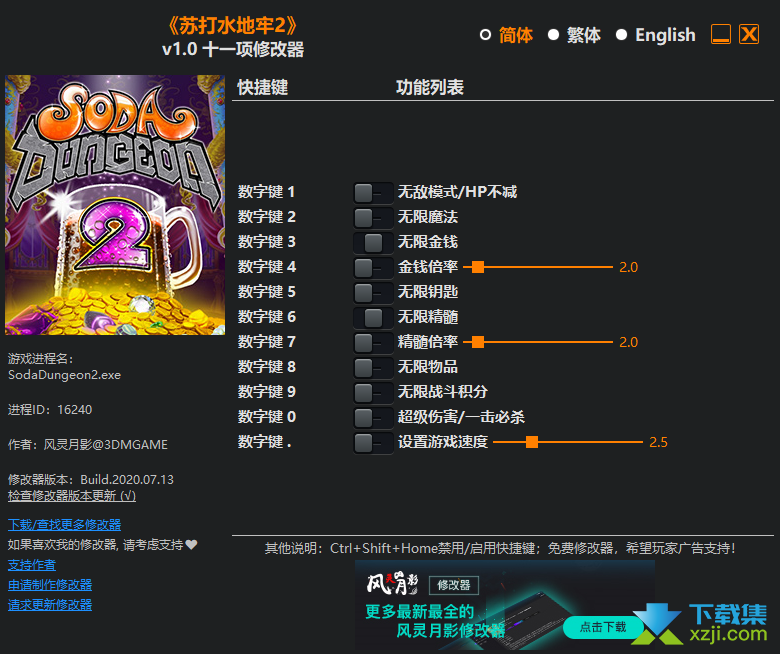The width and height of the screenshot is (780, 654).
Task: Click author 风灵月影@3DMGAME text
Action: click(105, 445)
